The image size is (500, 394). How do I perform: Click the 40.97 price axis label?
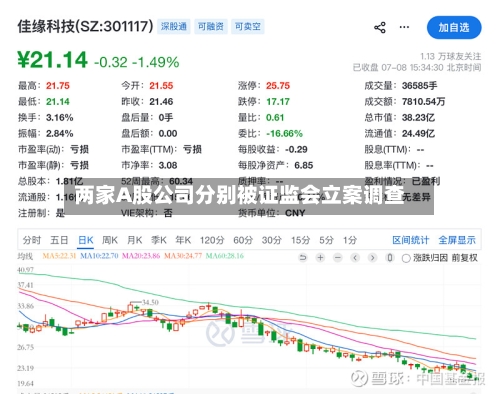click(x=25, y=270)
